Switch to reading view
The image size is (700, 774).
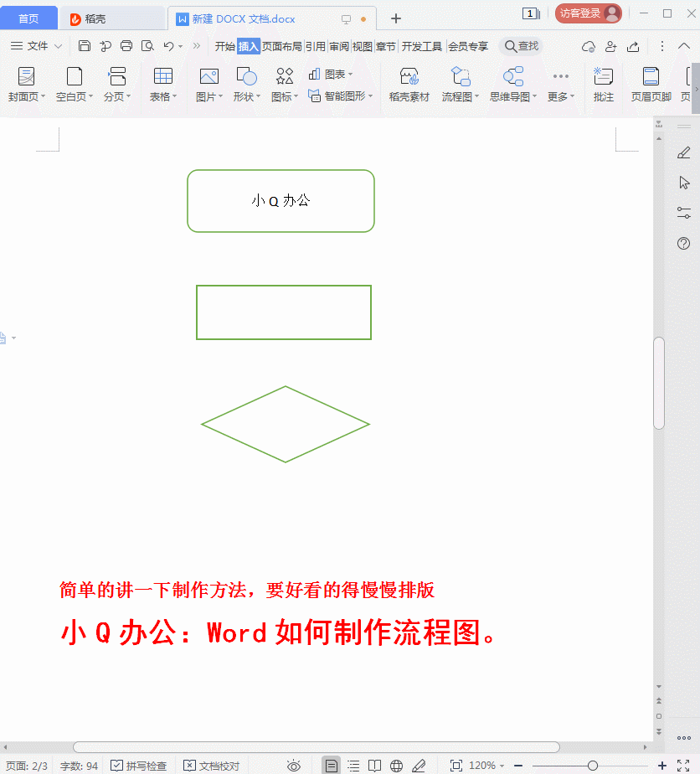coord(375,766)
